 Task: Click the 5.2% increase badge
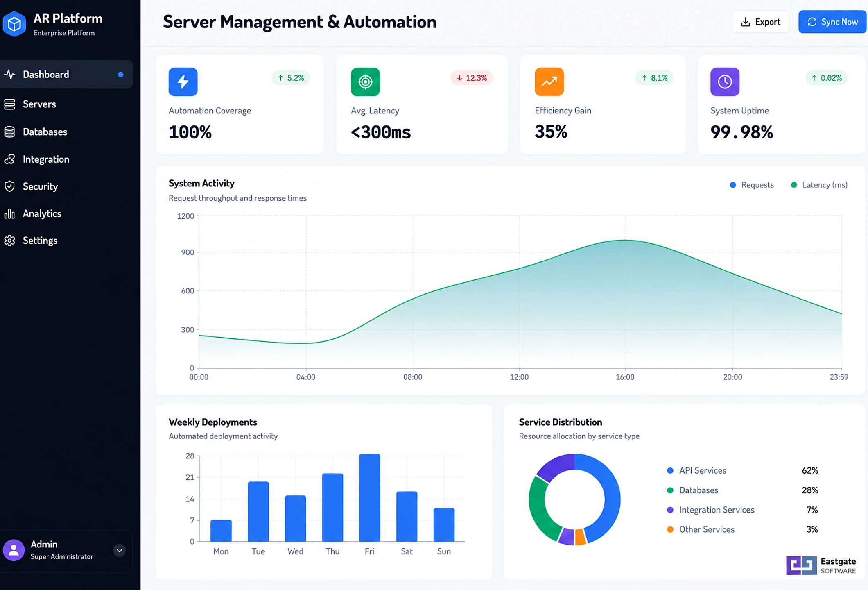291,78
